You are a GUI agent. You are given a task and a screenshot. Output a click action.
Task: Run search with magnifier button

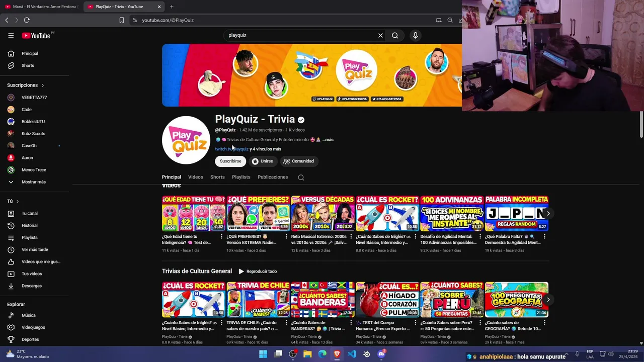395,35
